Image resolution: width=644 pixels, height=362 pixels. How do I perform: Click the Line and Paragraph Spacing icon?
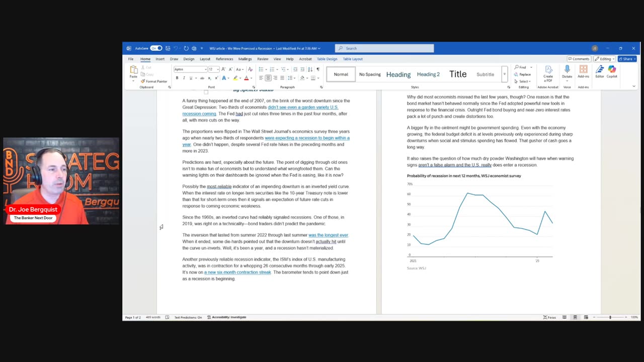tap(291, 78)
